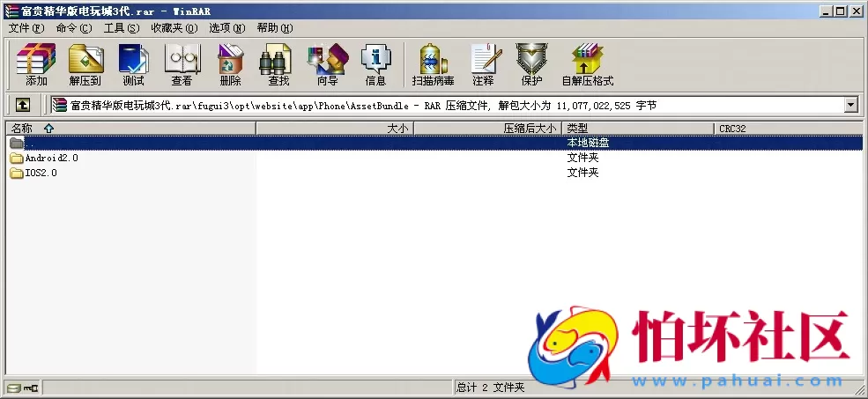Sort by 名称 column header
Screen dimensions: 868x399
130,129
